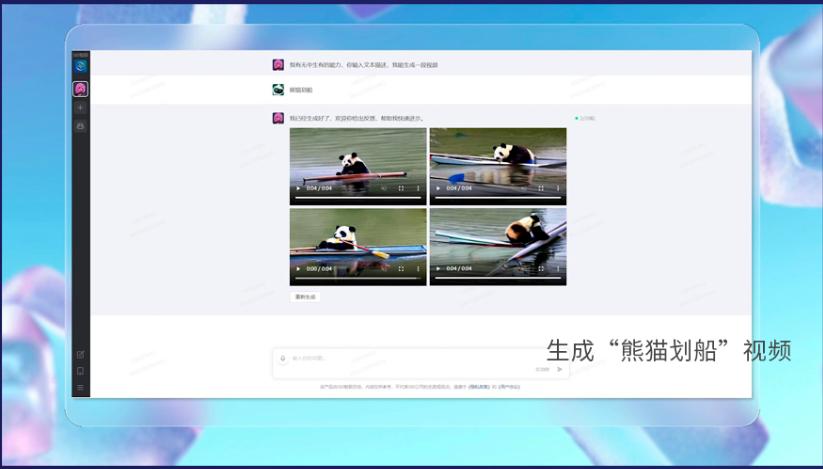Play the top-left panda video
823x469 pixels.
click(x=297, y=188)
